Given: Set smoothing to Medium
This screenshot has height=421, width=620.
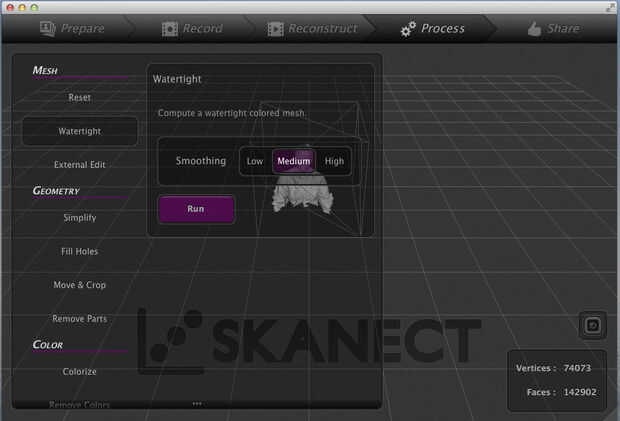Looking at the screenshot, I should click(294, 161).
